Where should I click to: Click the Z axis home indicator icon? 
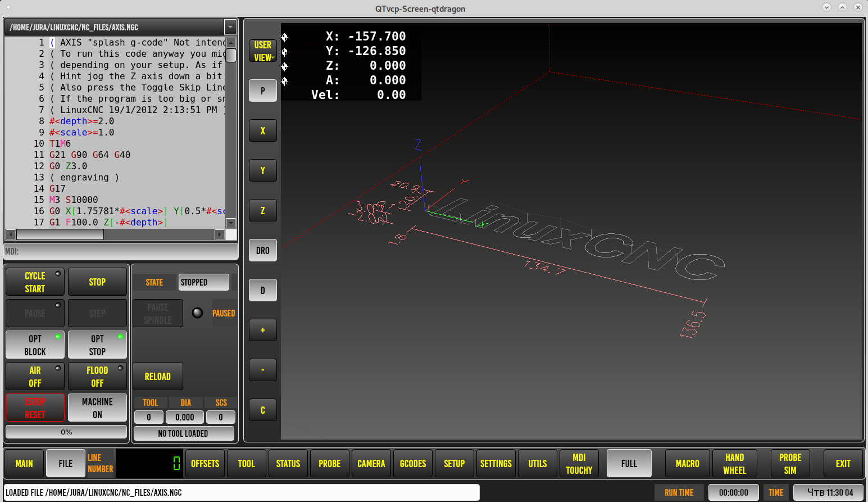(284, 66)
